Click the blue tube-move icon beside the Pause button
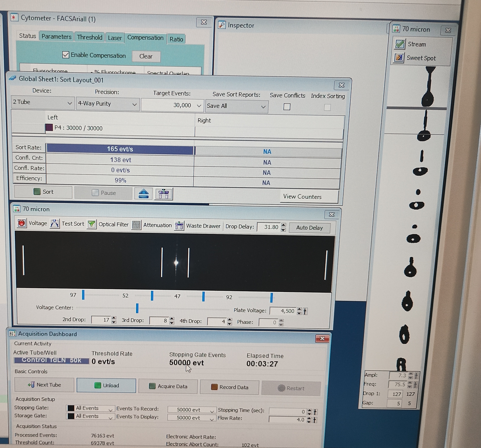Viewport: 481px width, 448px height. 143,194
